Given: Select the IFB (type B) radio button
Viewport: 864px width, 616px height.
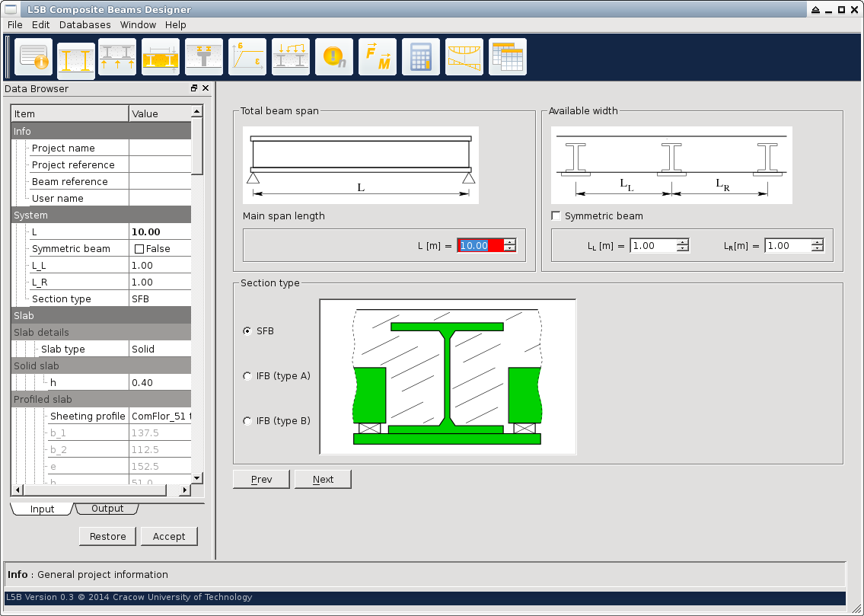Looking at the screenshot, I should (x=247, y=421).
